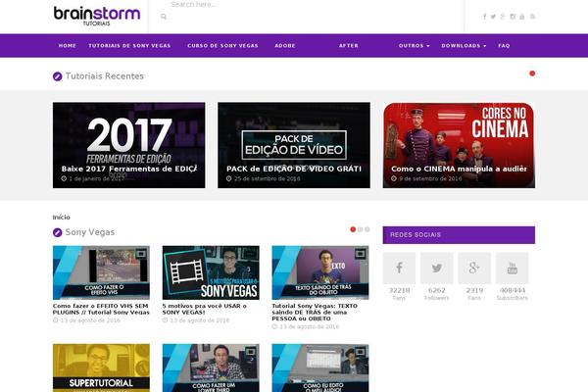This screenshot has width=588, height=392.
Task: Open TUTORIAIS DE SONY VEGAS menu
Action: click(129, 46)
